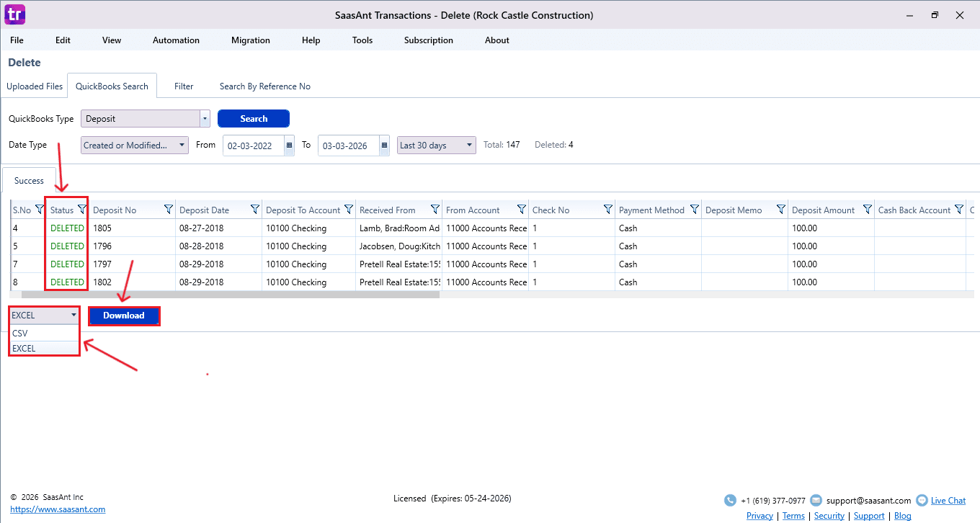
Task: Switch to Search By Reference No tab
Action: 264,86
